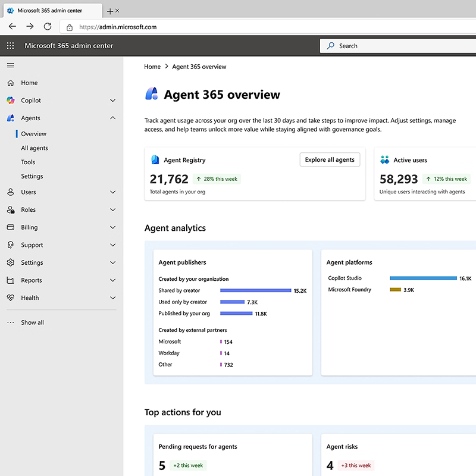Click the Agent risks heading
Screen dimensions: 476x476
(342, 447)
